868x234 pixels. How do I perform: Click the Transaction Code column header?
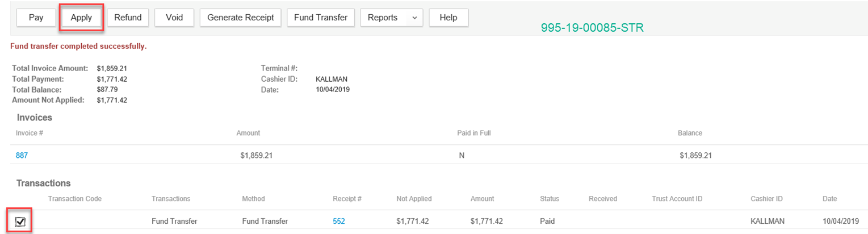click(75, 199)
